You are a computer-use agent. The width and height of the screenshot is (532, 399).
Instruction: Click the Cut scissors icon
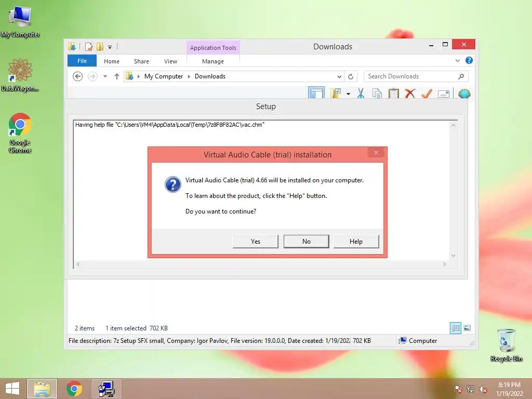361,93
